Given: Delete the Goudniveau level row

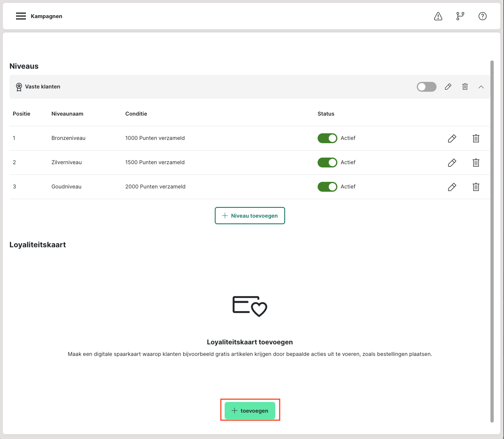Looking at the screenshot, I should click(x=476, y=187).
